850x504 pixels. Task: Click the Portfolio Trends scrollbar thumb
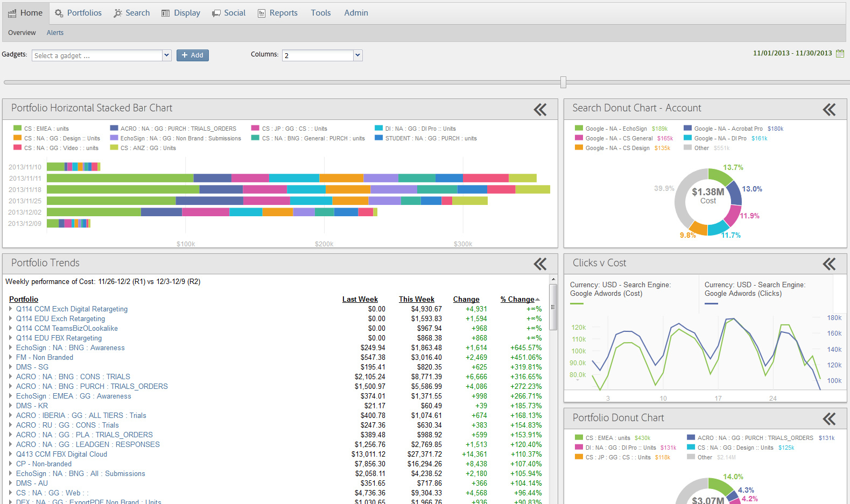click(x=553, y=307)
